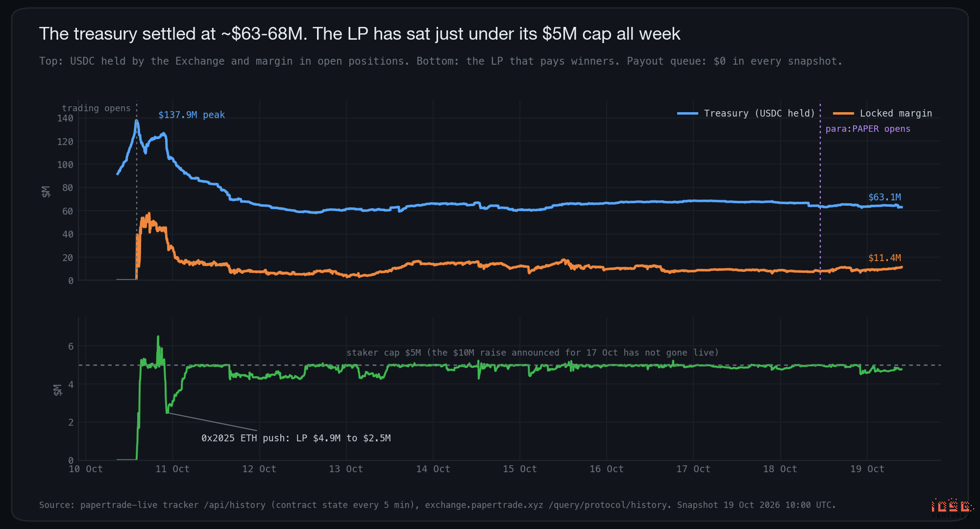Viewport: 980px width, 529px height.
Task: Click the Locked margin legend label
Action: pos(896,113)
